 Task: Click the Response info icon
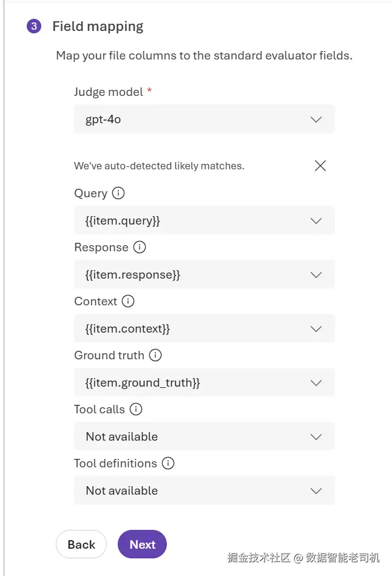coord(140,247)
